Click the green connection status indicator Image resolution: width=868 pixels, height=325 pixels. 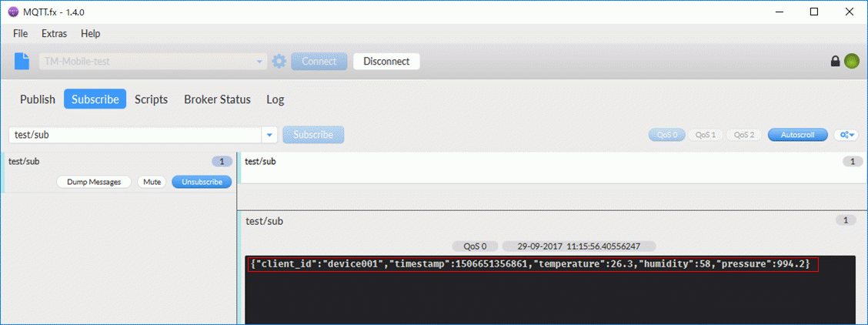coord(851,61)
